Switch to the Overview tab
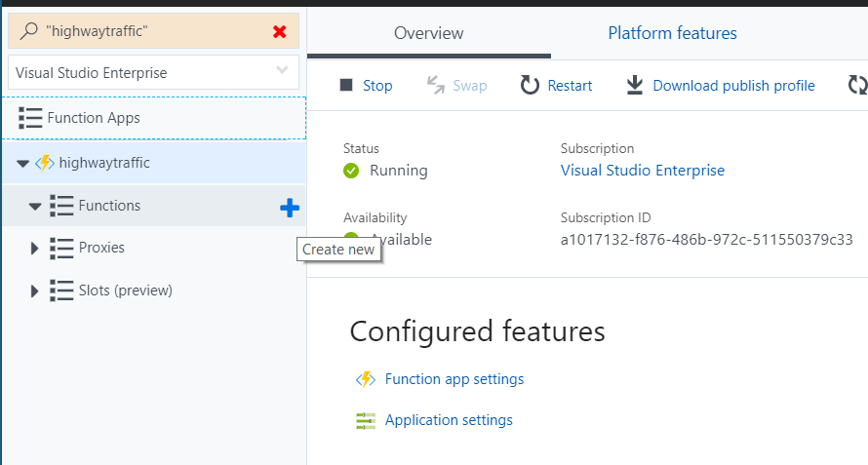This screenshot has height=465, width=868. pyautogui.click(x=429, y=33)
